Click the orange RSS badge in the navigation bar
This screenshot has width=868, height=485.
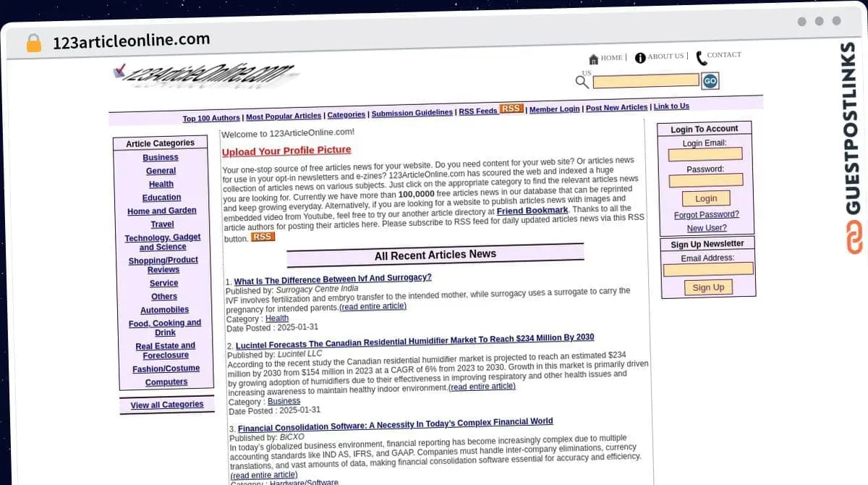click(511, 109)
